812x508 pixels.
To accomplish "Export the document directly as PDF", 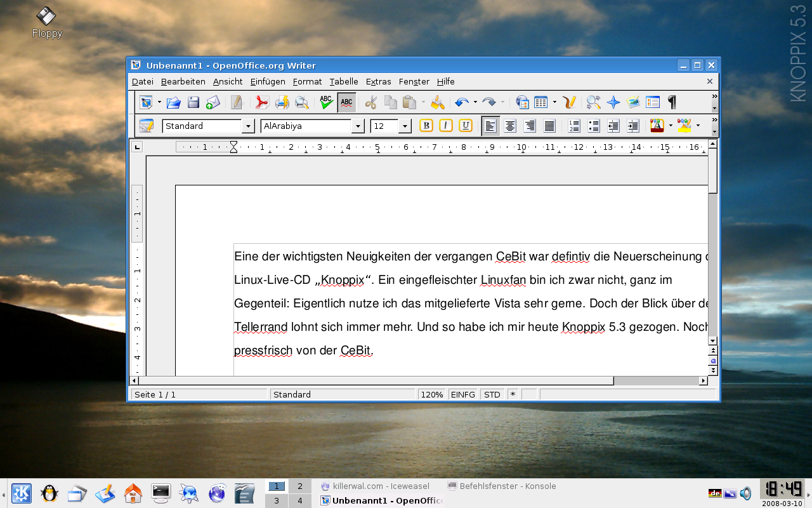I will pos(262,102).
